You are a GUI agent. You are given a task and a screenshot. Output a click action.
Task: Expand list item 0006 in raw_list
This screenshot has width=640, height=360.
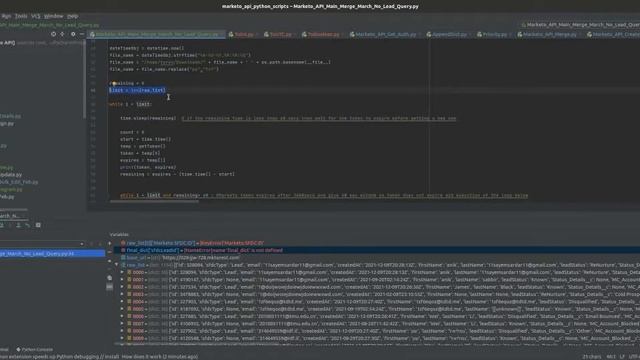122,316
